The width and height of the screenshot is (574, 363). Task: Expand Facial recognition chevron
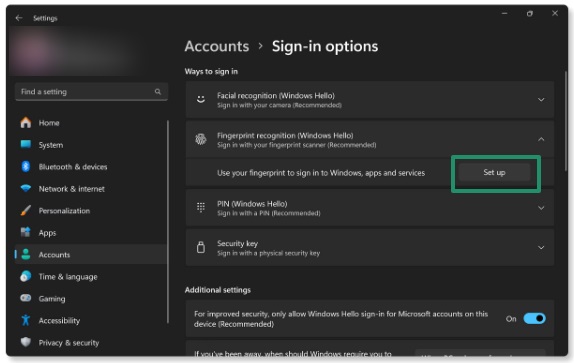pos(541,100)
